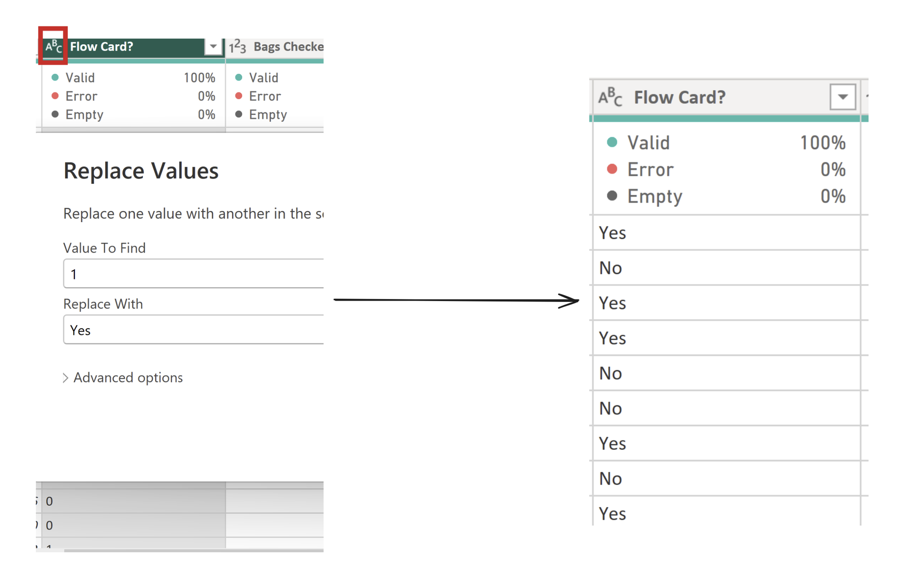
Task: Select the last No cell in result column
Action: click(725, 478)
